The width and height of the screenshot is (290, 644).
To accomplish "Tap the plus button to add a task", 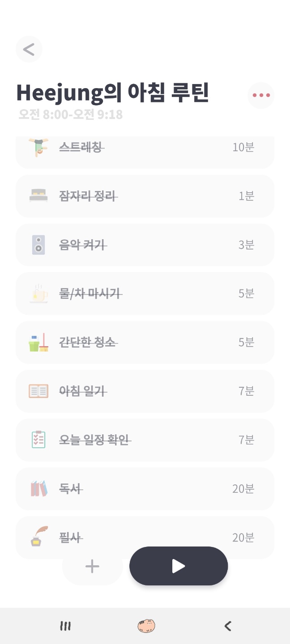I will pyautogui.click(x=92, y=566).
